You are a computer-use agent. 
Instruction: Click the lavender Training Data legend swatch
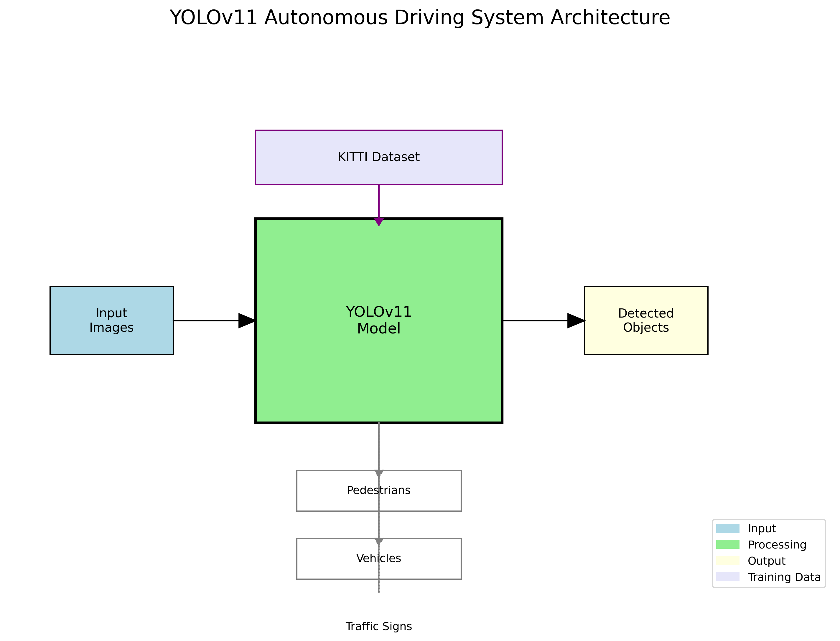(x=727, y=577)
